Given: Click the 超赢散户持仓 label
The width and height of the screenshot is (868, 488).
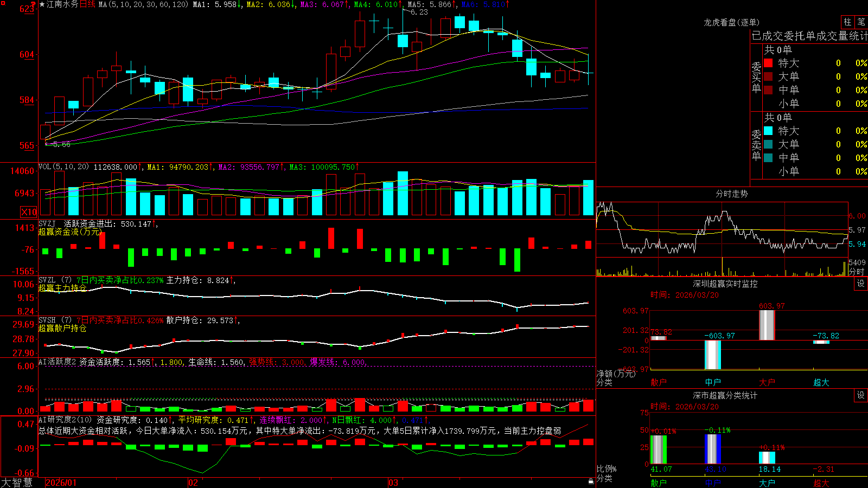Looking at the screenshot, I should (62, 328).
